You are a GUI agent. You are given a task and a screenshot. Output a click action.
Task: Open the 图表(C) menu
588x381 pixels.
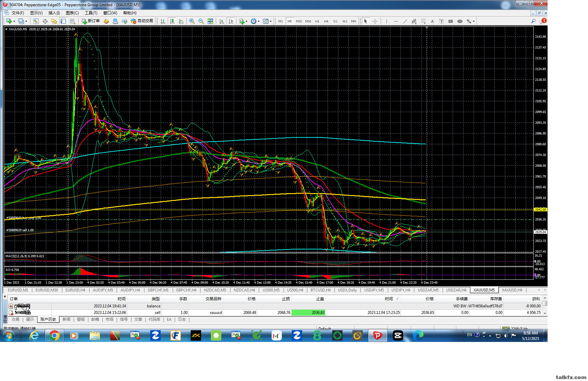point(72,13)
